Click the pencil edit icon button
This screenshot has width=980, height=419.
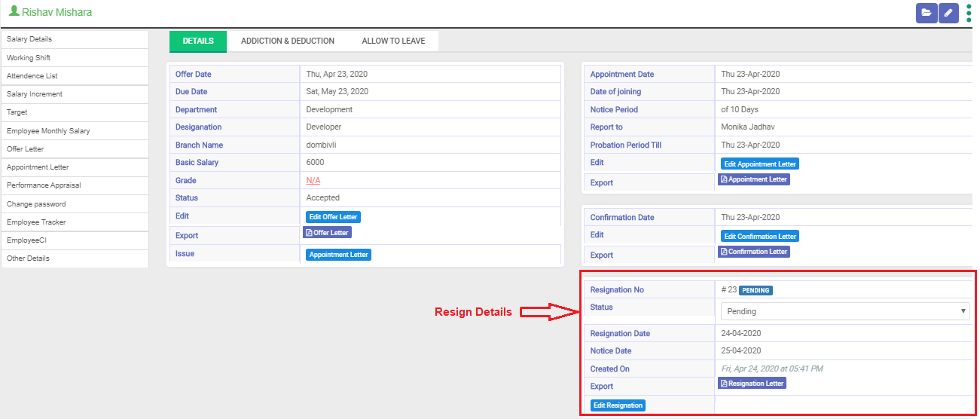click(948, 13)
